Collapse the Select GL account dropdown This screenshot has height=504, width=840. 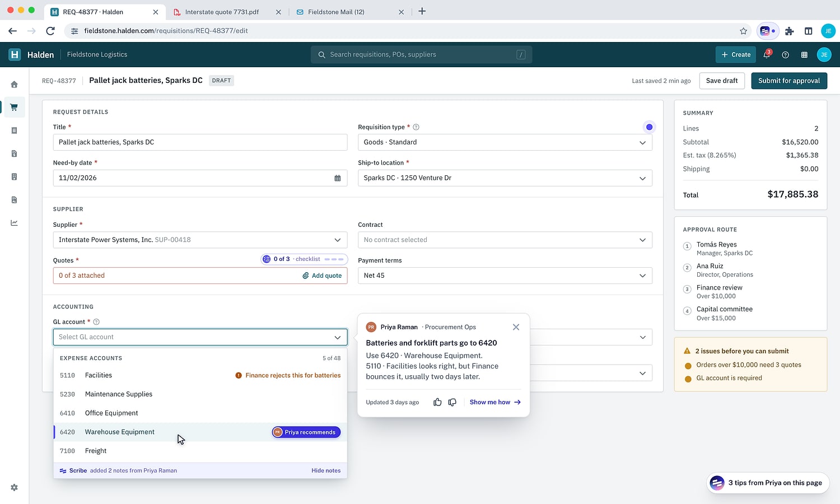200,337
